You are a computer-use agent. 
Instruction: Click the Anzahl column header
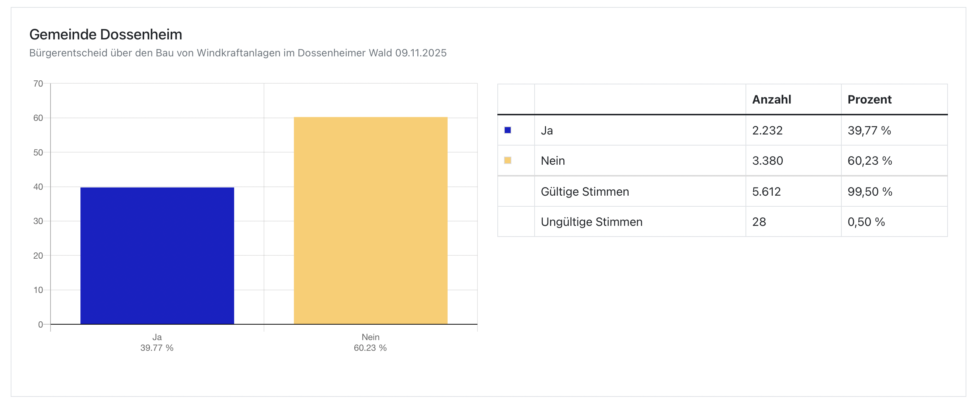point(772,99)
